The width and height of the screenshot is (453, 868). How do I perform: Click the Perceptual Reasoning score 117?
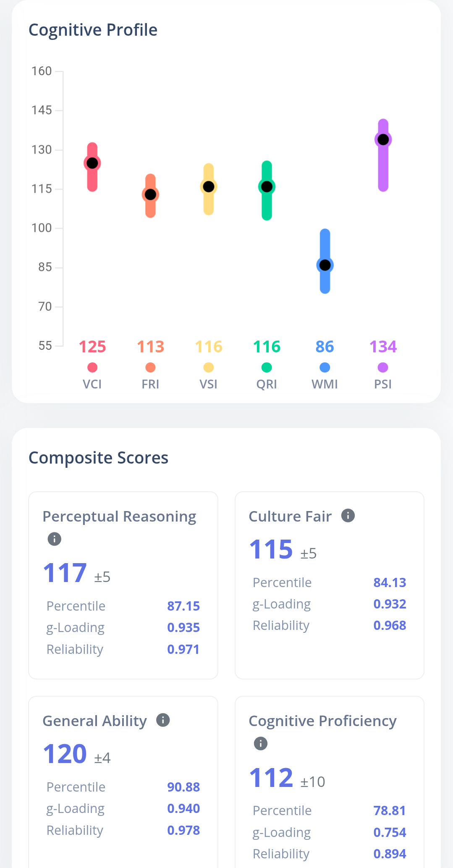(x=65, y=573)
